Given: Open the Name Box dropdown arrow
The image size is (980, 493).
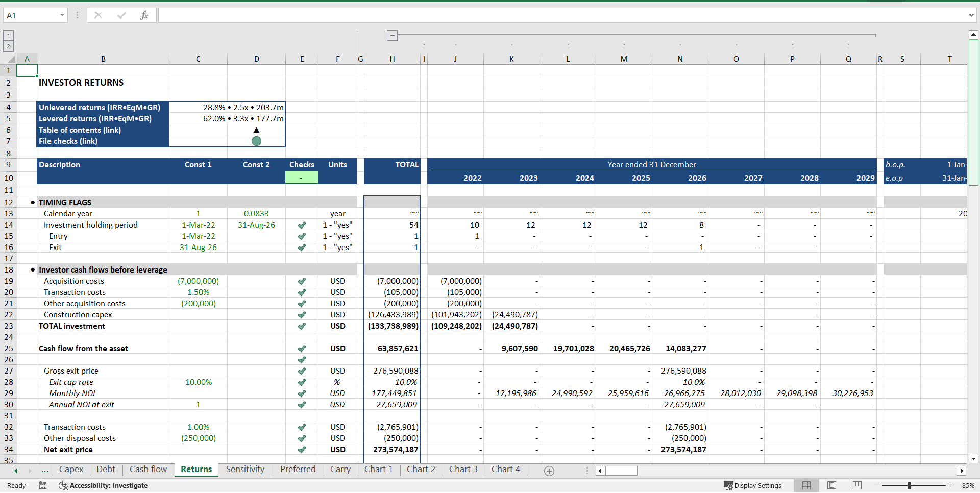Looking at the screenshot, I should tap(62, 15).
